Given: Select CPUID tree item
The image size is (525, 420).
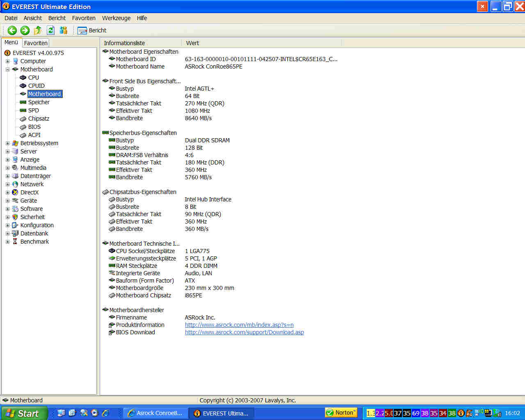Looking at the screenshot, I should click(x=37, y=86).
